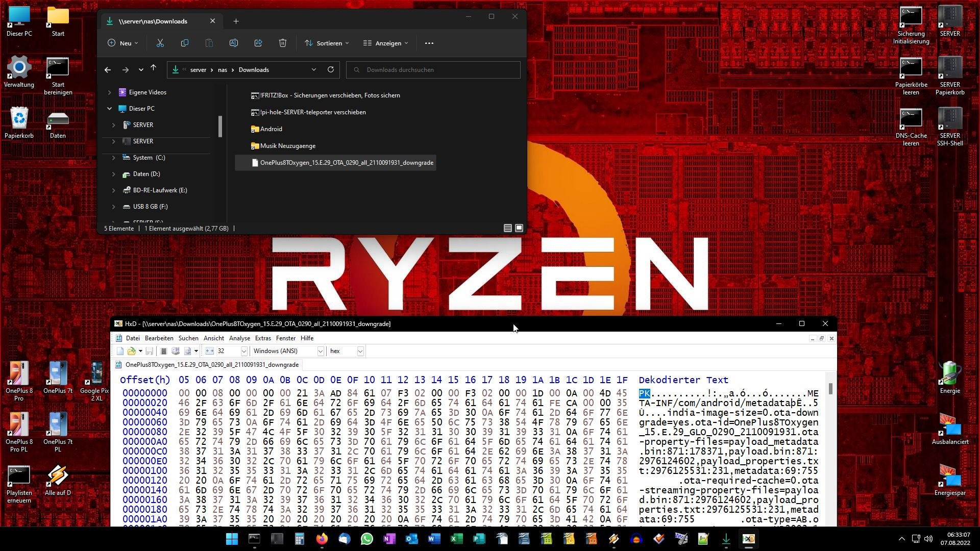The width and height of the screenshot is (980, 551).
Task: Click the Share icon in Explorer toolbar
Action: point(258,43)
